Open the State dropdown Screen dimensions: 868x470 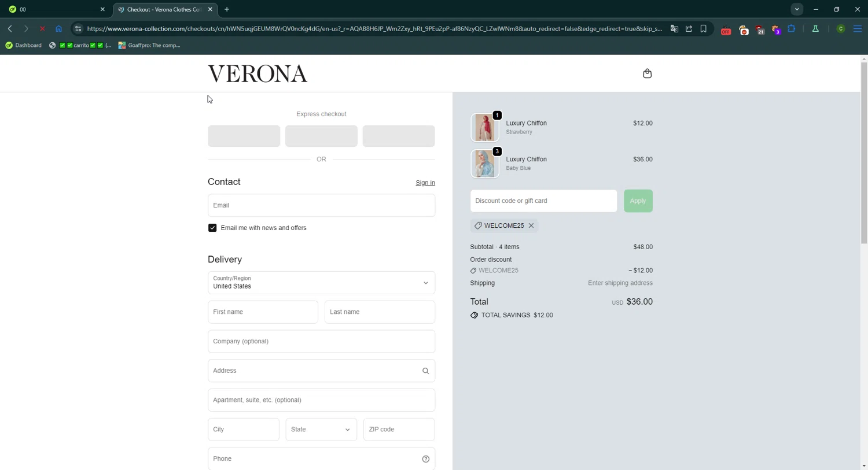pyautogui.click(x=321, y=430)
